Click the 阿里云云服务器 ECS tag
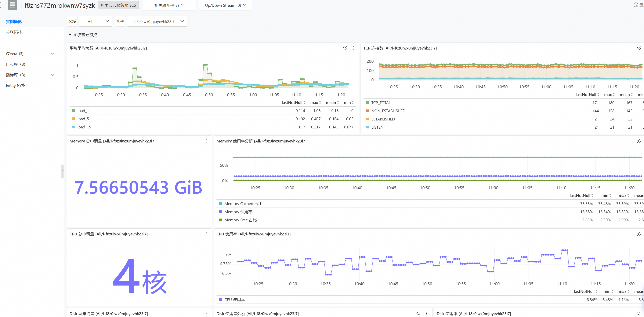This screenshot has width=644, height=317. click(x=118, y=5)
